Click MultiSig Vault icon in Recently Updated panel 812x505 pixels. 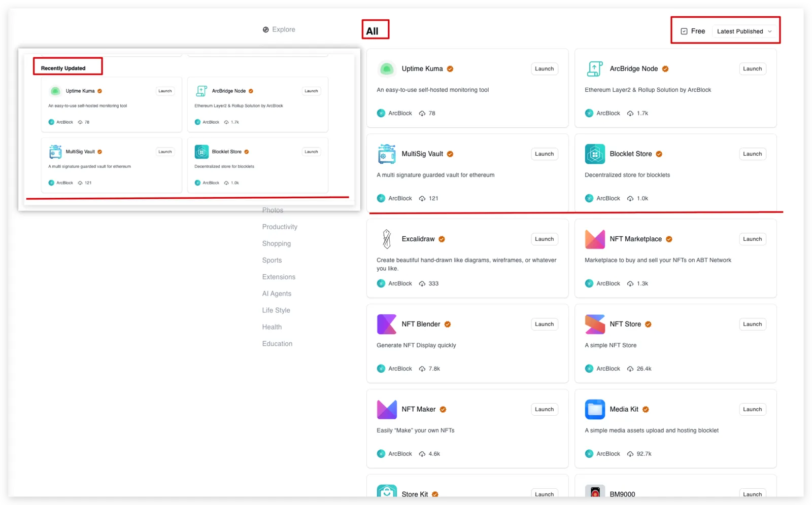tap(55, 152)
